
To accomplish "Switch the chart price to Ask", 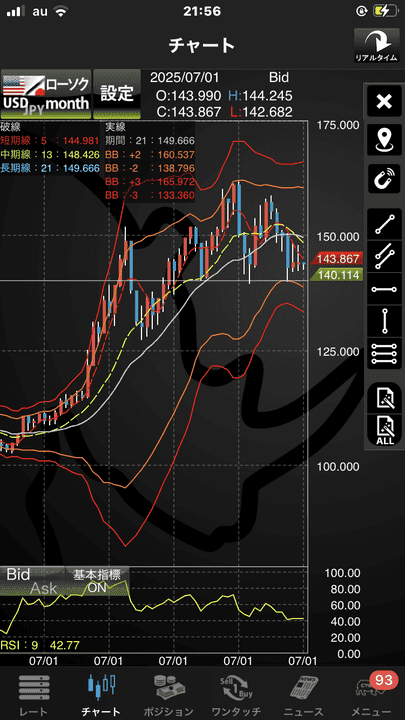I will coord(44,588).
